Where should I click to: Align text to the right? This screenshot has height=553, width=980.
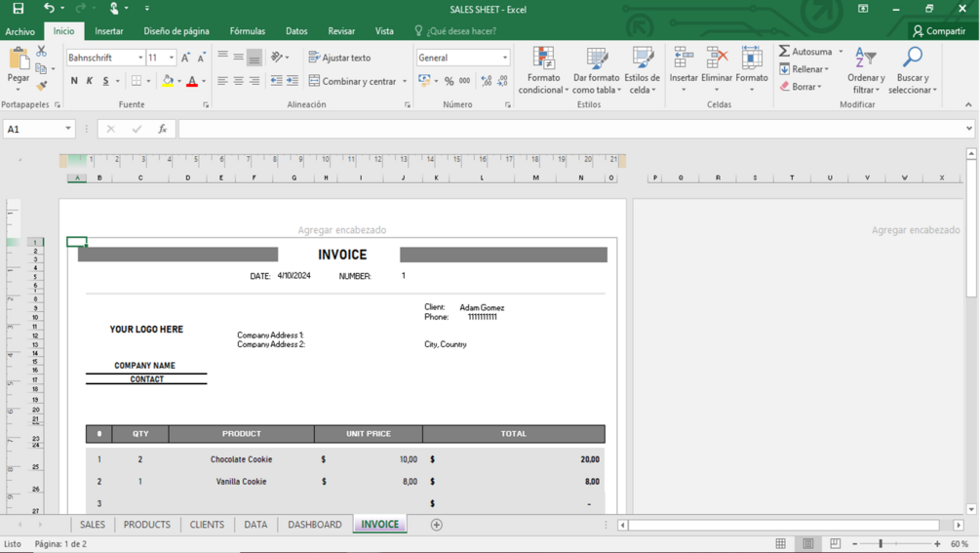tap(254, 81)
